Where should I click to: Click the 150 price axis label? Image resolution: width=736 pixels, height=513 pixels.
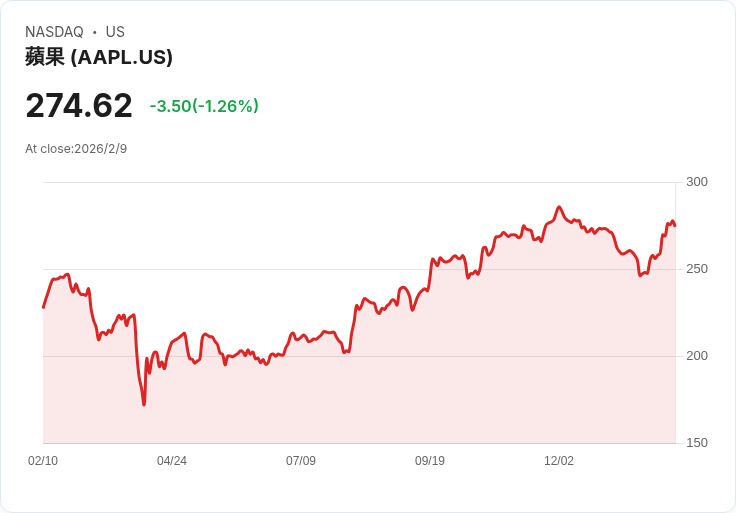(697, 443)
